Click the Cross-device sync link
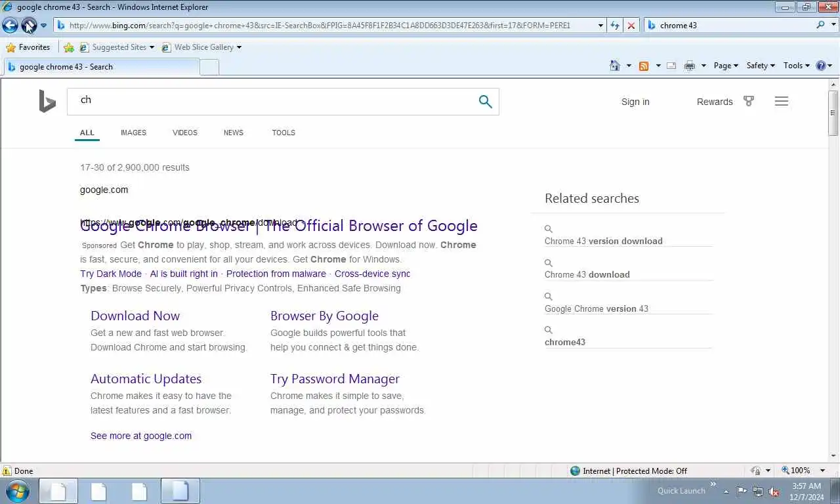 pos(372,274)
